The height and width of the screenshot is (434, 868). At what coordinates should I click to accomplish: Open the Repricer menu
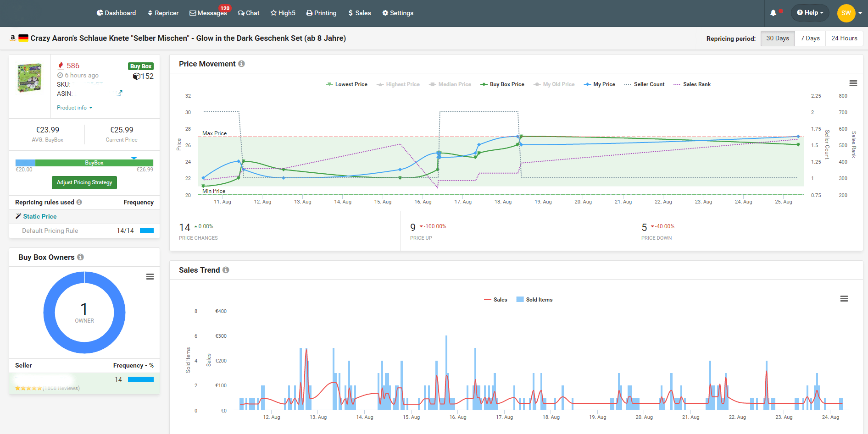click(x=163, y=13)
